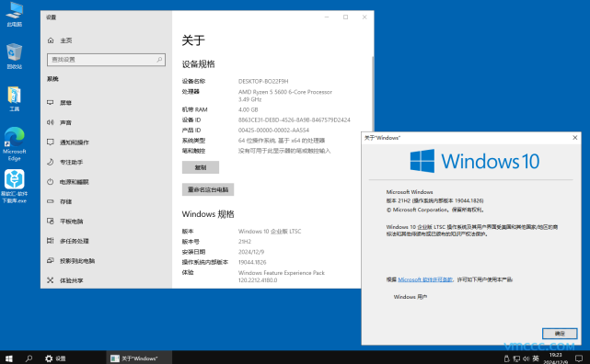Select the 4.00 GB RAM value
Viewport: 590px width, 364px height.
pos(248,109)
